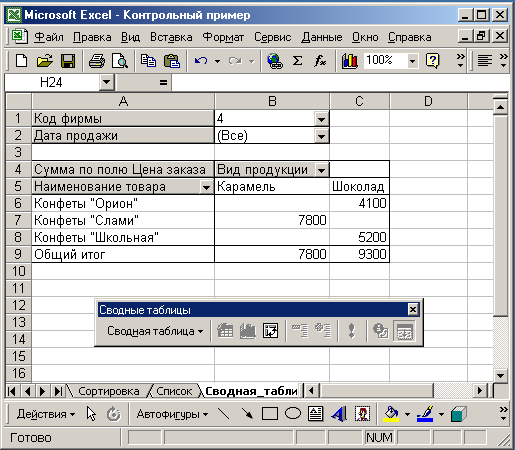The width and height of the screenshot is (515, 450).
Task: Select the Rectangle drawing tool
Action: [x=270, y=414]
